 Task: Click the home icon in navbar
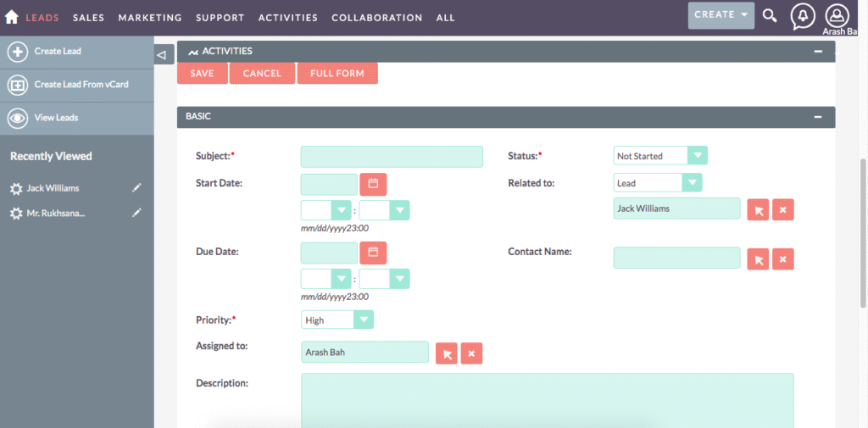coord(12,17)
